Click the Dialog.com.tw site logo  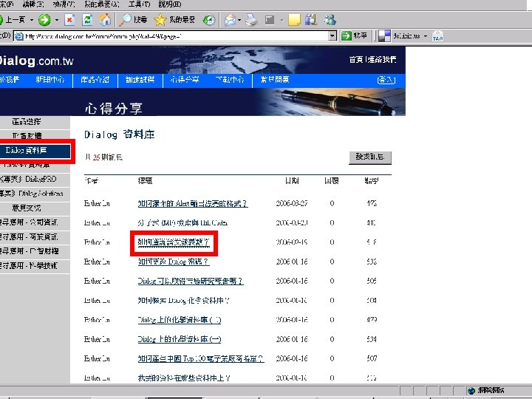point(35,61)
